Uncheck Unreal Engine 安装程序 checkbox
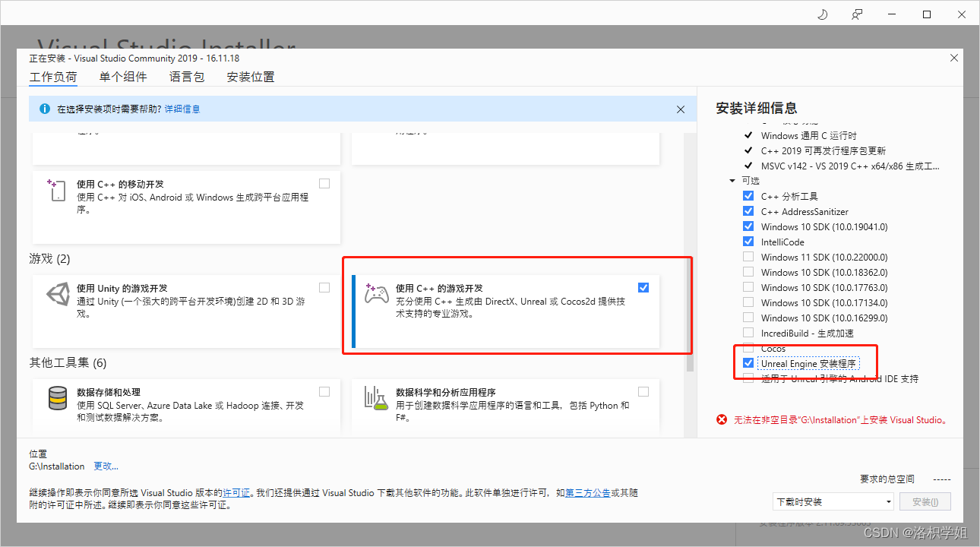Image resolution: width=980 pixels, height=547 pixels. [748, 363]
